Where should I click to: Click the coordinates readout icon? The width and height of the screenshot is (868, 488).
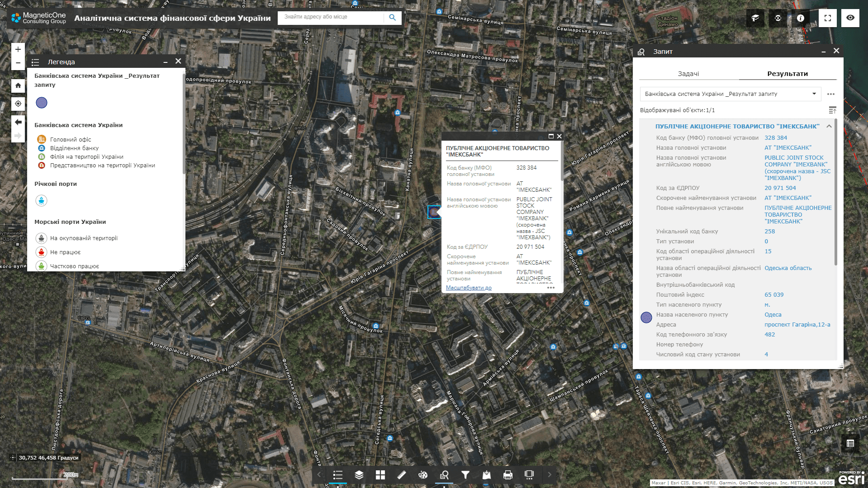(13, 458)
